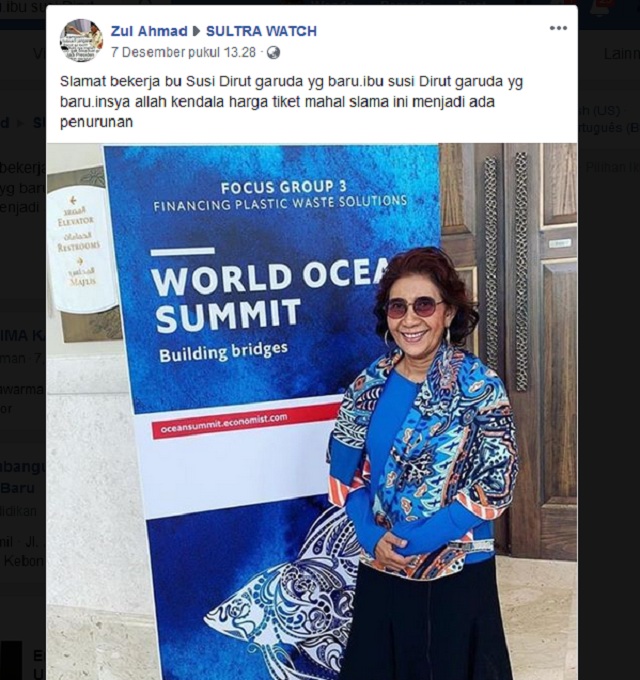Open the Pilihan Iklan footer link
Image resolution: width=640 pixels, height=680 pixels.
point(612,167)
